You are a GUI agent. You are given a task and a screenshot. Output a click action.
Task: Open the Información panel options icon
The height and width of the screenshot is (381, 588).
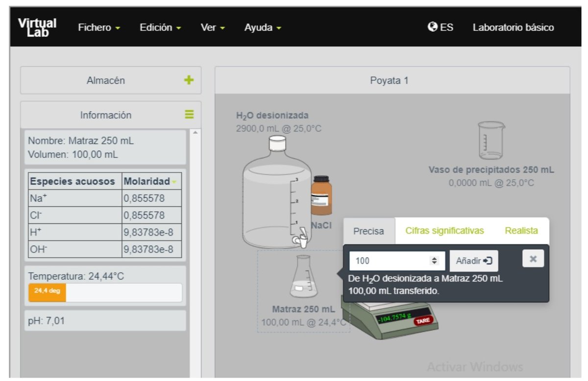coord(189,115)
